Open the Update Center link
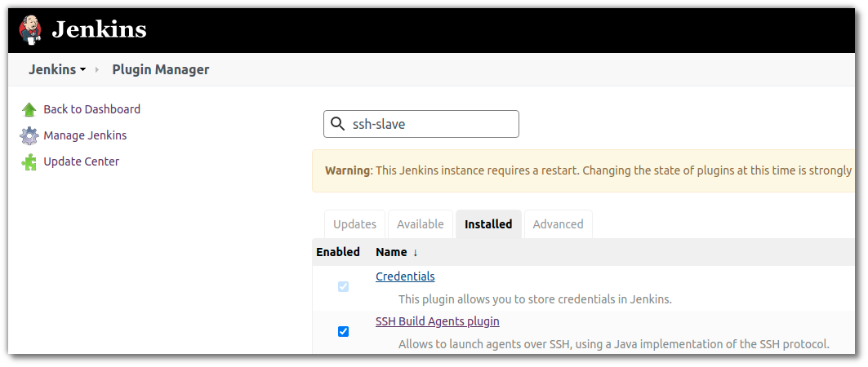 [82, 161]
